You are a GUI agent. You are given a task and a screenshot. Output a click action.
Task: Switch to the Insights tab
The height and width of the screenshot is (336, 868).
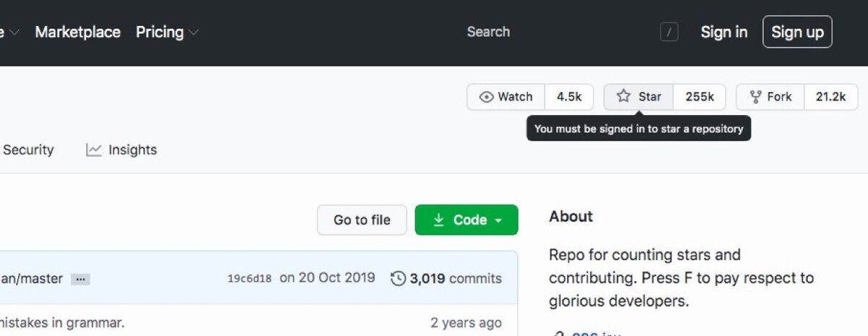132,150
